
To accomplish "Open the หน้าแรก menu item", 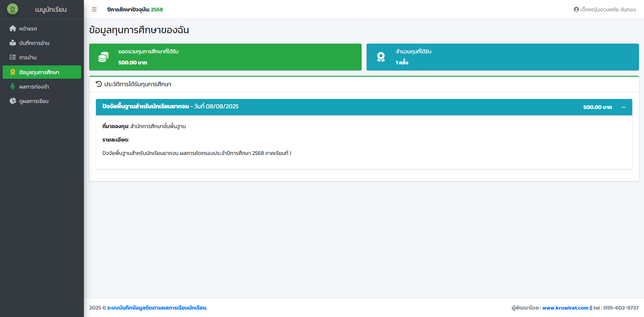I will [x=28, y=29].
